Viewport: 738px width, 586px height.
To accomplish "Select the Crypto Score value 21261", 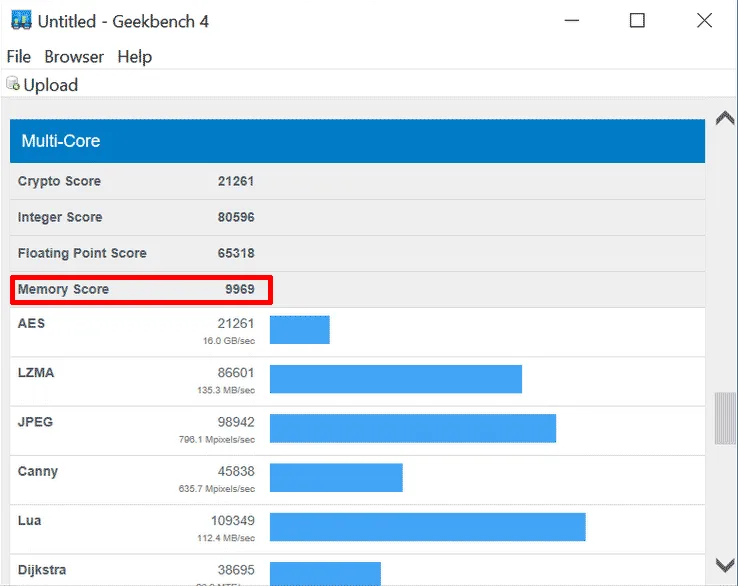I will point(236,181).
